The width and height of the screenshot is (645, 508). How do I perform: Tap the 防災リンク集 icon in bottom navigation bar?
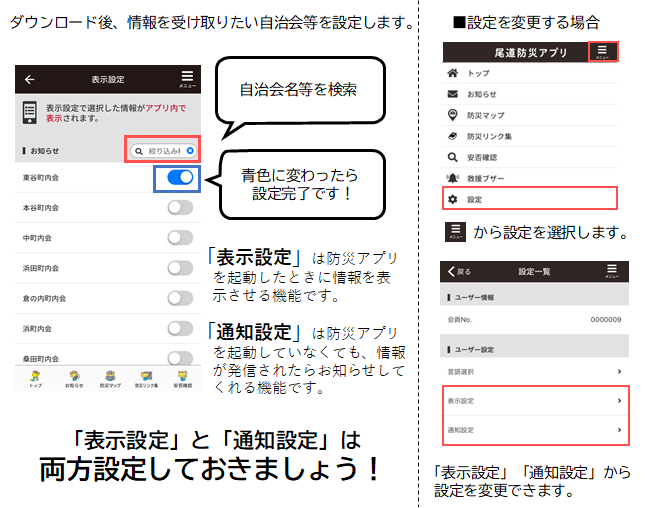146,379
